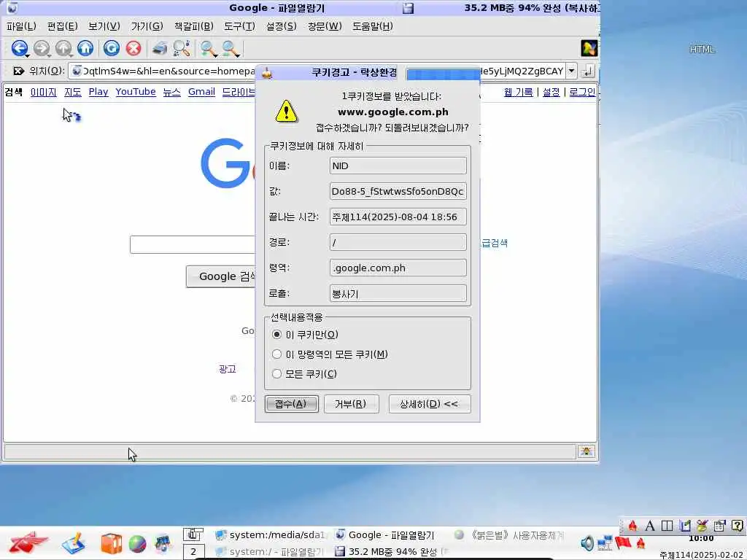
Task: Open the 창문(W) window menu
Action: [x=325, y=26]
